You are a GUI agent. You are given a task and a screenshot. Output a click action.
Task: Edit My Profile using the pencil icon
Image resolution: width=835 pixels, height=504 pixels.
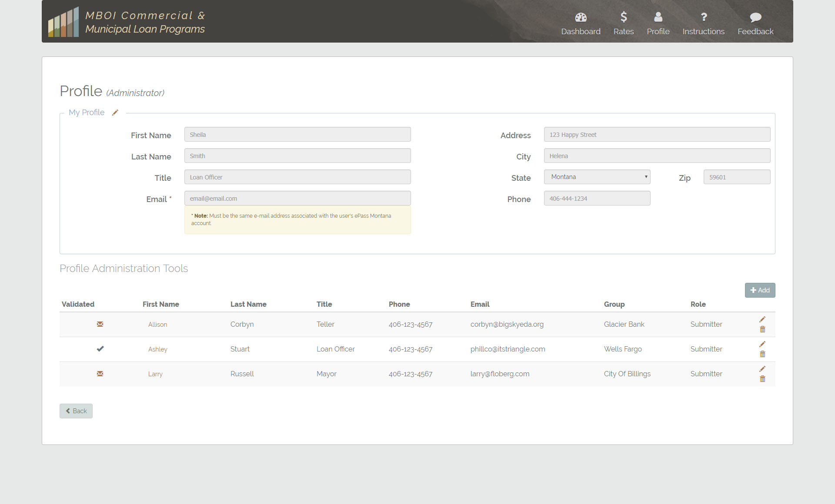(x=115, y=113)
